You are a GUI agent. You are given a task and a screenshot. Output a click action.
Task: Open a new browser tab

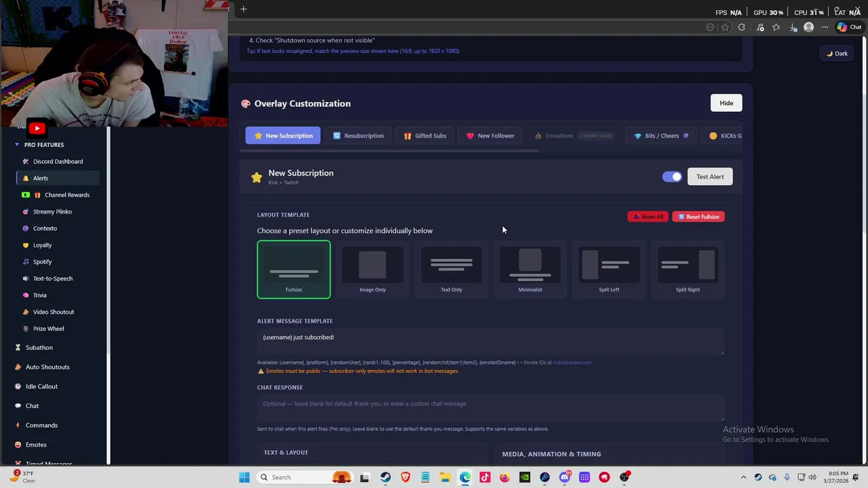[243, 9]
